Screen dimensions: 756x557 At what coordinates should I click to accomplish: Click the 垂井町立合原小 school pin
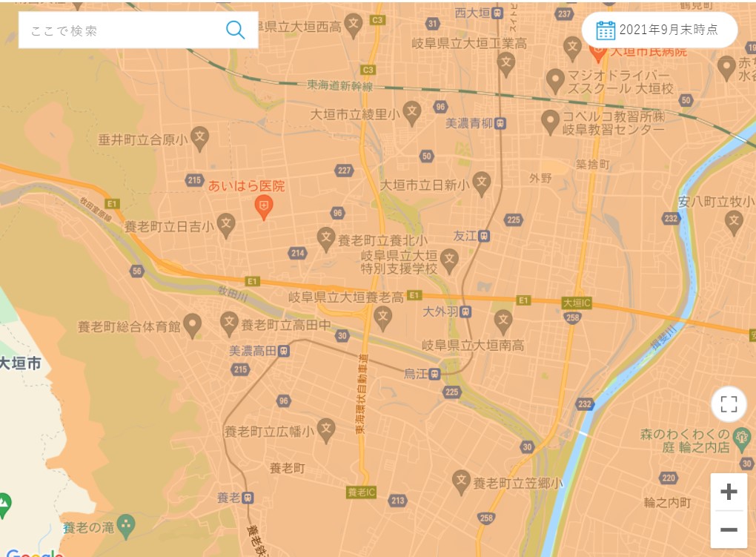(x=199, y=139)
